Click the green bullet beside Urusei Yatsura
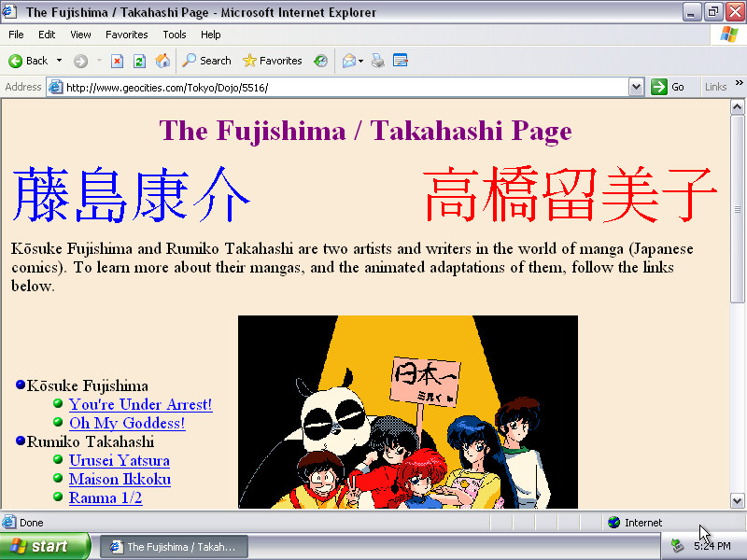Viewport: 747px width, 560px height. point(58,459)
